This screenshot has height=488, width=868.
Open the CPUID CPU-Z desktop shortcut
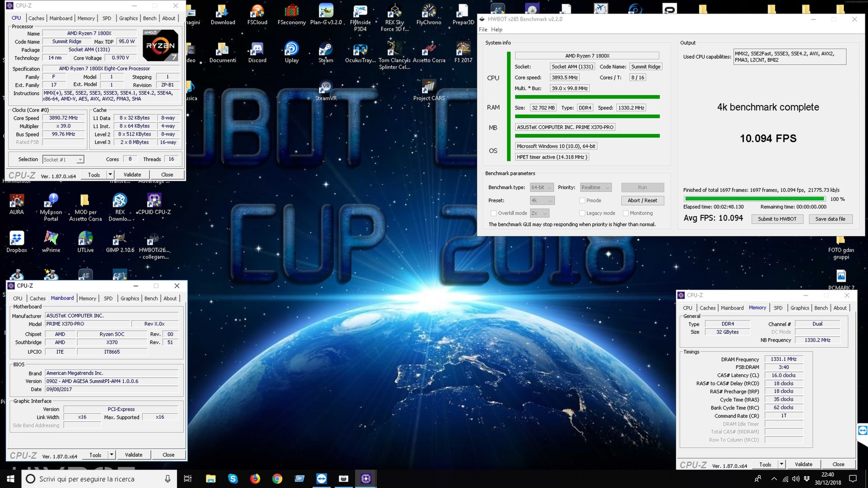[154, 204]
